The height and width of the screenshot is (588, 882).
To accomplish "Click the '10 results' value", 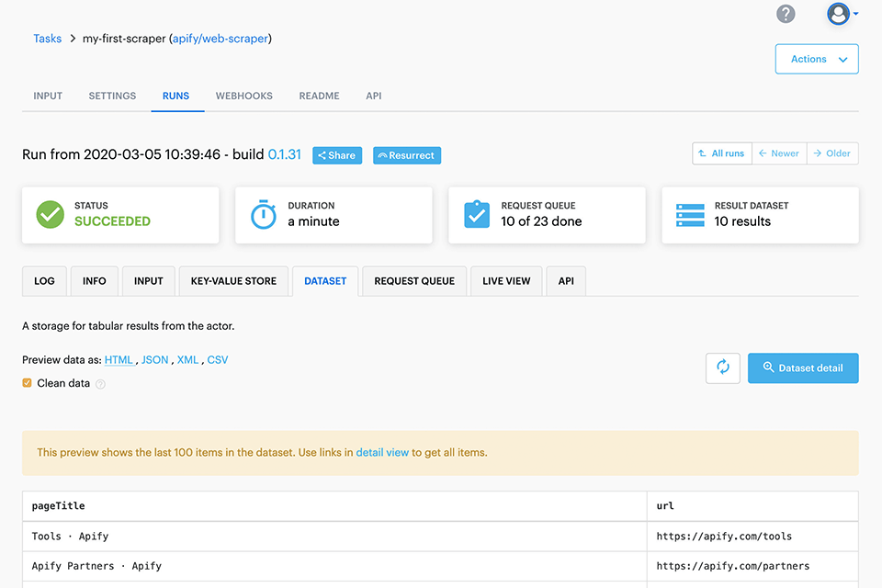I will pyautogui.click(x=742, y=221).
